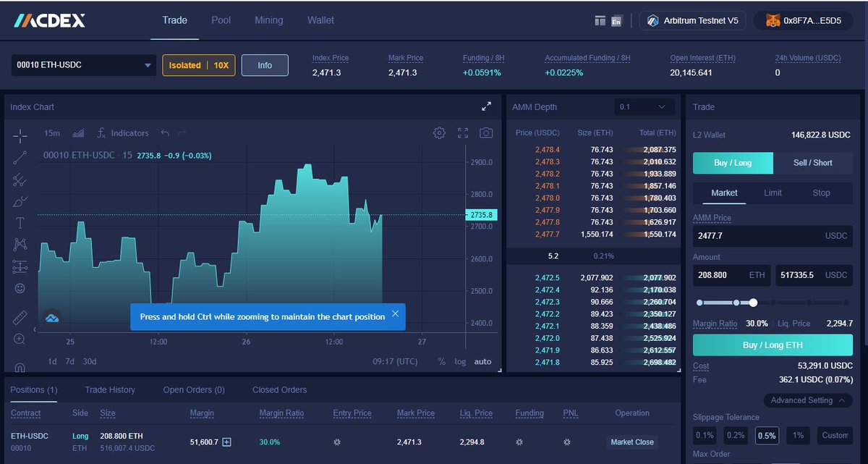Toggle log scale on chart
Viewport: 868px width, 464px height.
coord(460,361)
